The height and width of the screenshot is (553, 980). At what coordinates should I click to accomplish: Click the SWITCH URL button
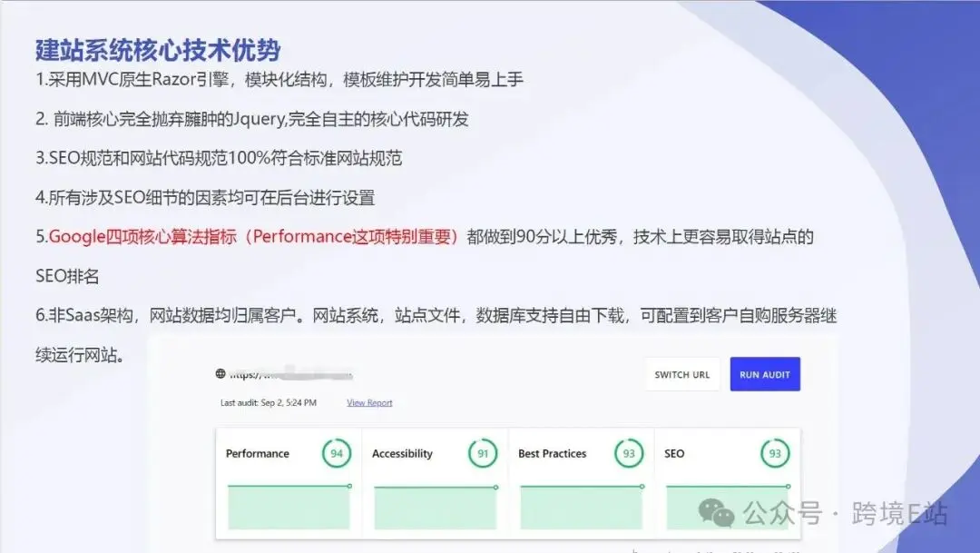pyautogui.click(x=682, y=373)
